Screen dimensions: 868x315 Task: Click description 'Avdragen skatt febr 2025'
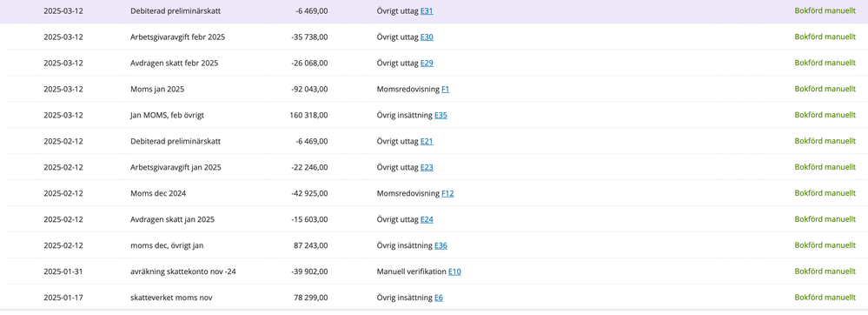point(175,64)
